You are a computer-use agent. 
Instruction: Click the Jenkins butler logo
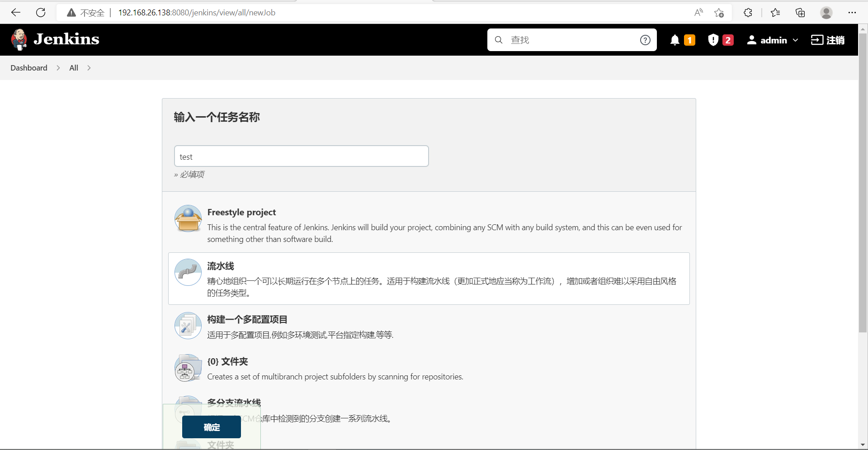19,40
